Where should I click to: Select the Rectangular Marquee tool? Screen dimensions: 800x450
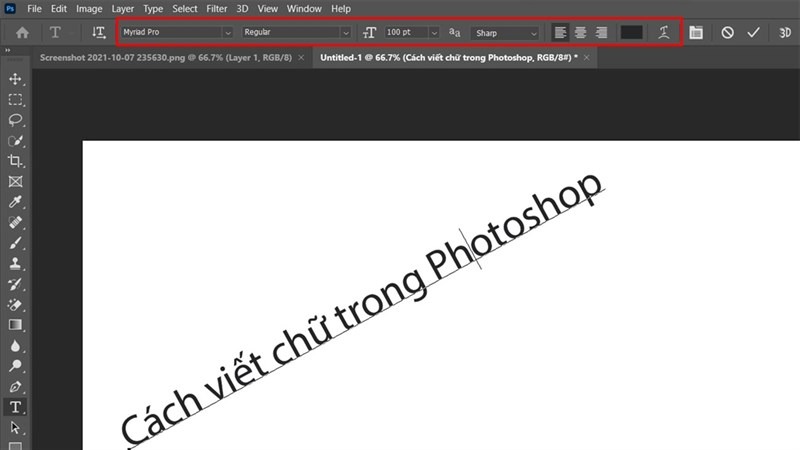click(15, 99)
